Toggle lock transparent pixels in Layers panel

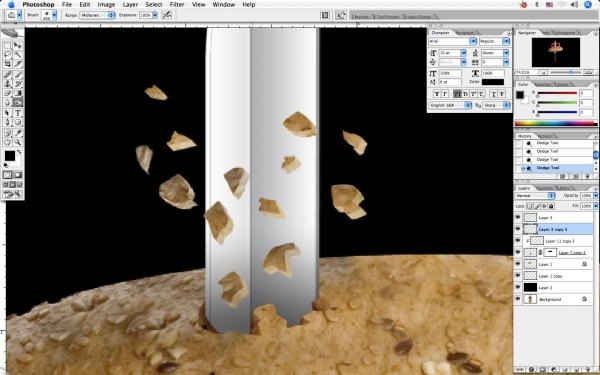[530, 206]
